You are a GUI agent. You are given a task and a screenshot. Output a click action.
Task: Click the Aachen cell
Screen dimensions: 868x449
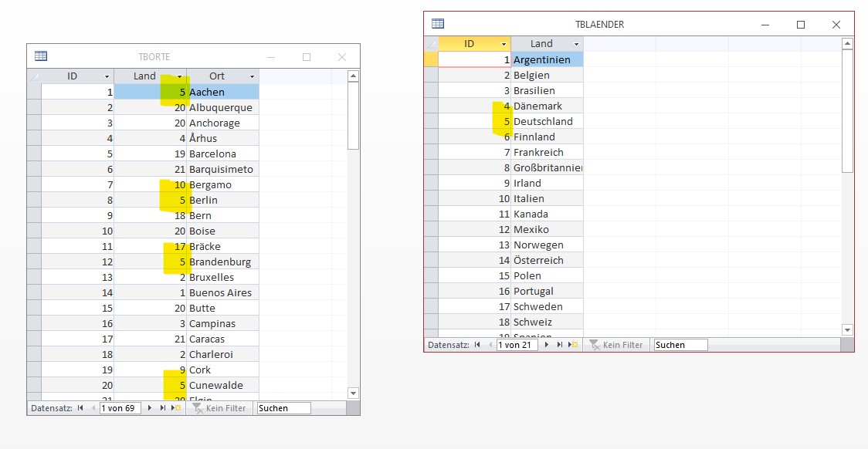223,92
